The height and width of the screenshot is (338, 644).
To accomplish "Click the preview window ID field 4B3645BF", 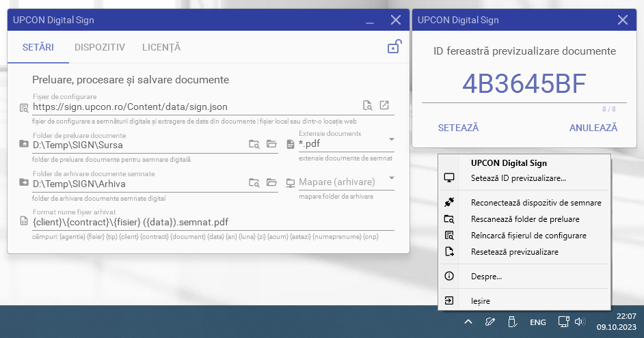I will [524, 84].
